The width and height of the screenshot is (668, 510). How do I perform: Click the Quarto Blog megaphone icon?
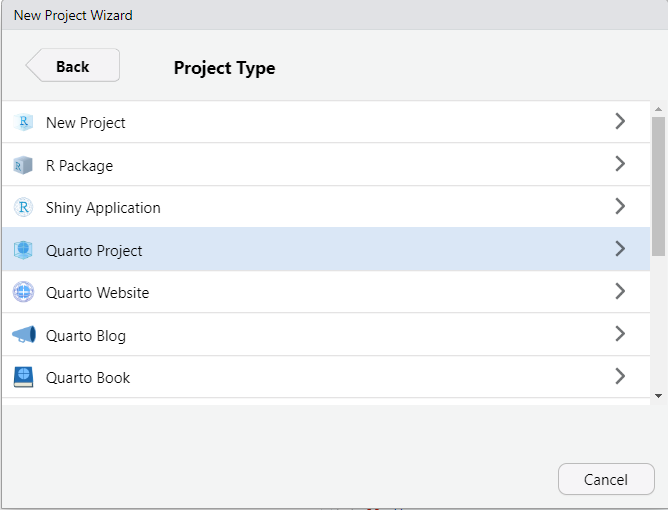[24, 334]
